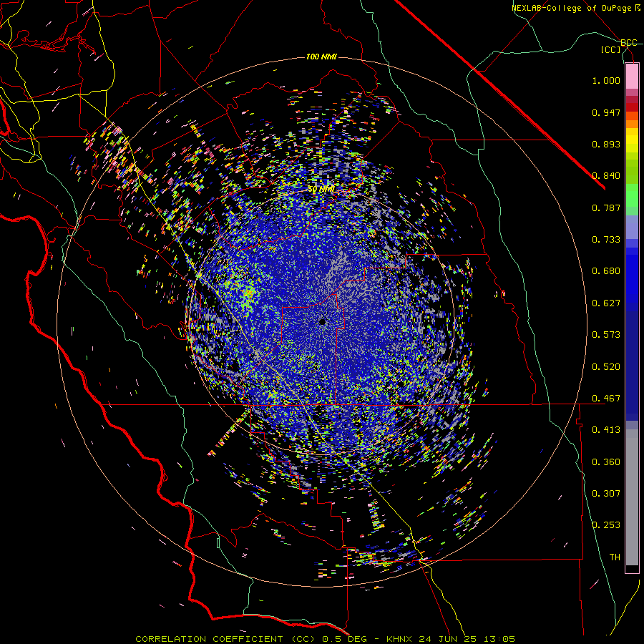Click the 0.680 scale value
644x644 pixels.
coord(606,271)
